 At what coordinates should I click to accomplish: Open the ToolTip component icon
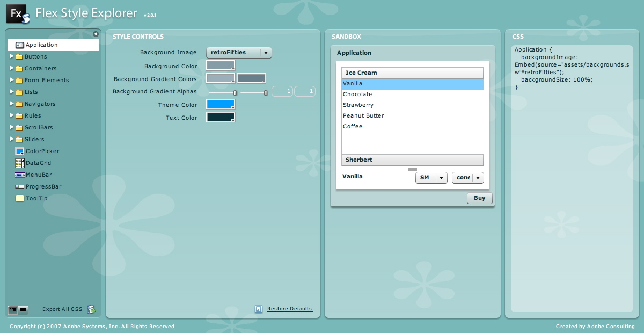(20, 198)
